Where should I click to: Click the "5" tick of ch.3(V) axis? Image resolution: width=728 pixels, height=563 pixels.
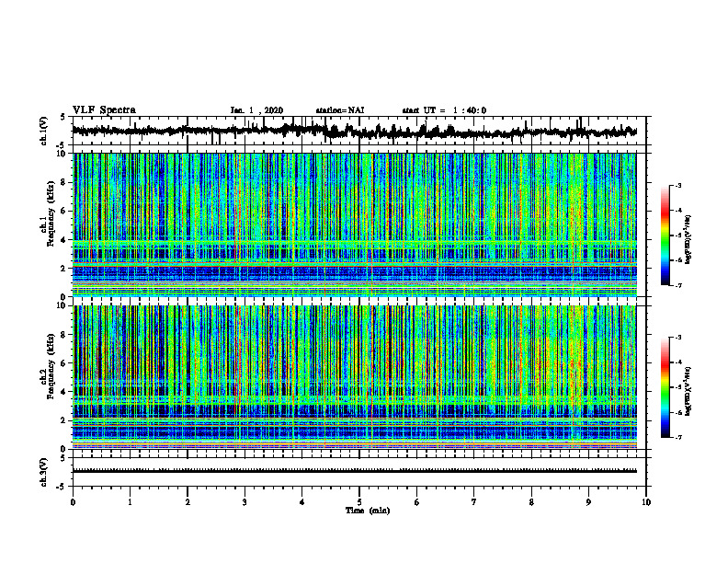tap(63, 459)
